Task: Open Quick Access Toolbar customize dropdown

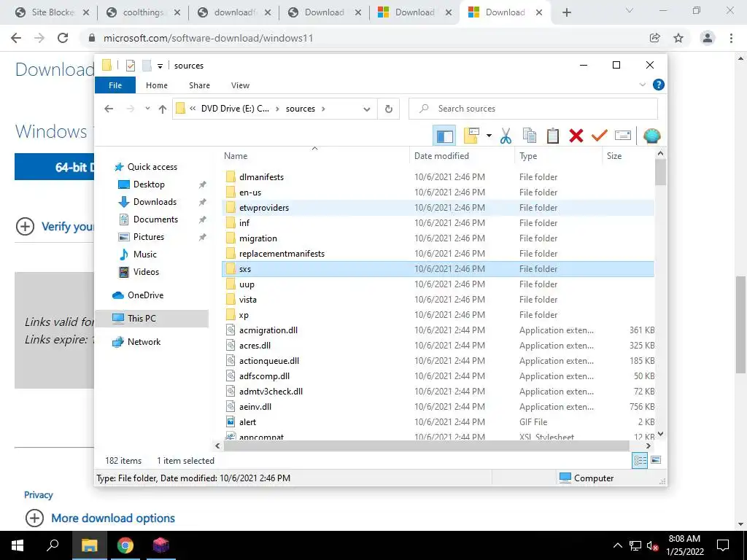Action: pyautogui.click(x=160, y=66)
